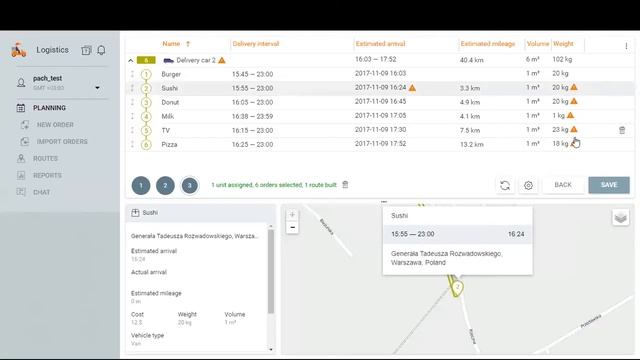Screen dimensions: 640x360
Task: Click the SAVE button
Action: [x=609, y=185]
